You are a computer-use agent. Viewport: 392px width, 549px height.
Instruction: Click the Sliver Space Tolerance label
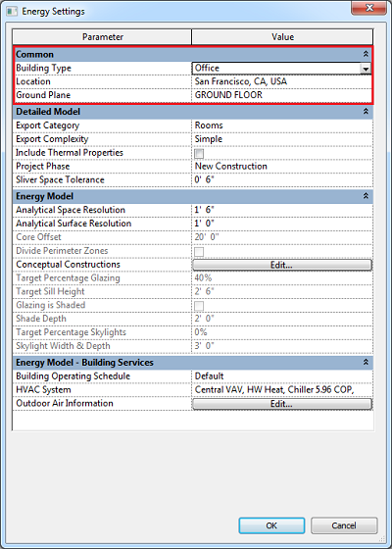60,180
